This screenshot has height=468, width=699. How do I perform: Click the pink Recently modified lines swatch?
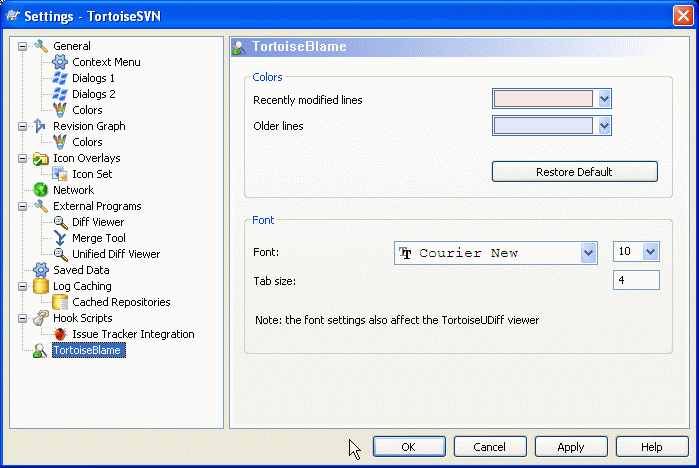(x=543, y=99)
